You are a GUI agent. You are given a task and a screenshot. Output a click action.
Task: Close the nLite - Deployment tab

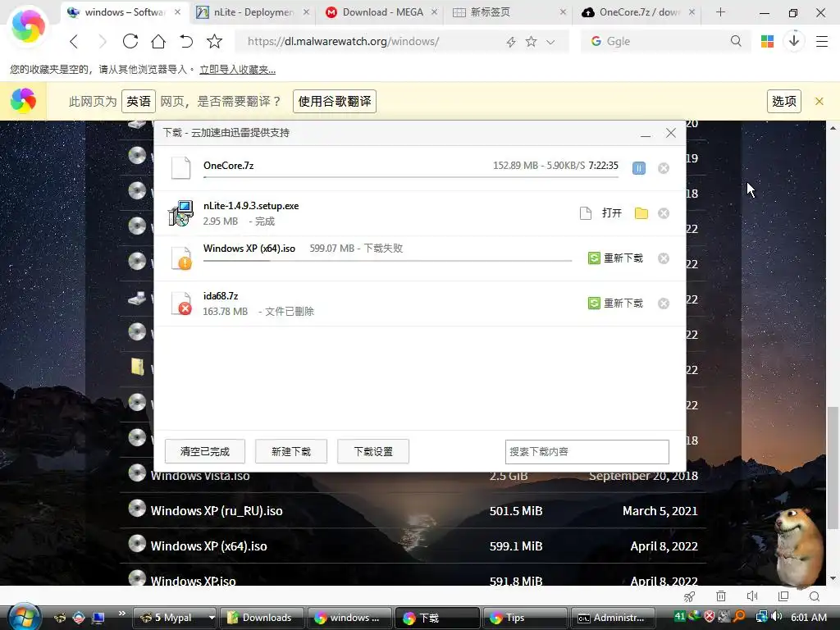point(306,11)
